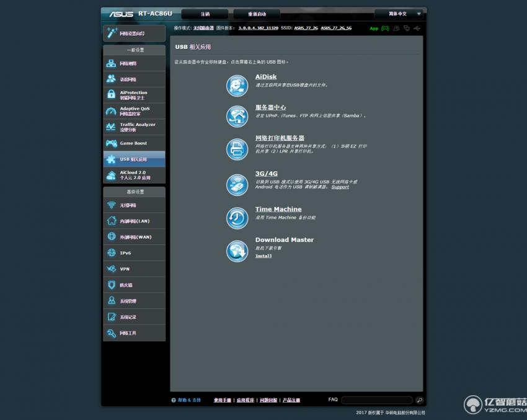Open the AiDisk title link
The width and height of the screenshot is (527, 420).
[266, 77]
